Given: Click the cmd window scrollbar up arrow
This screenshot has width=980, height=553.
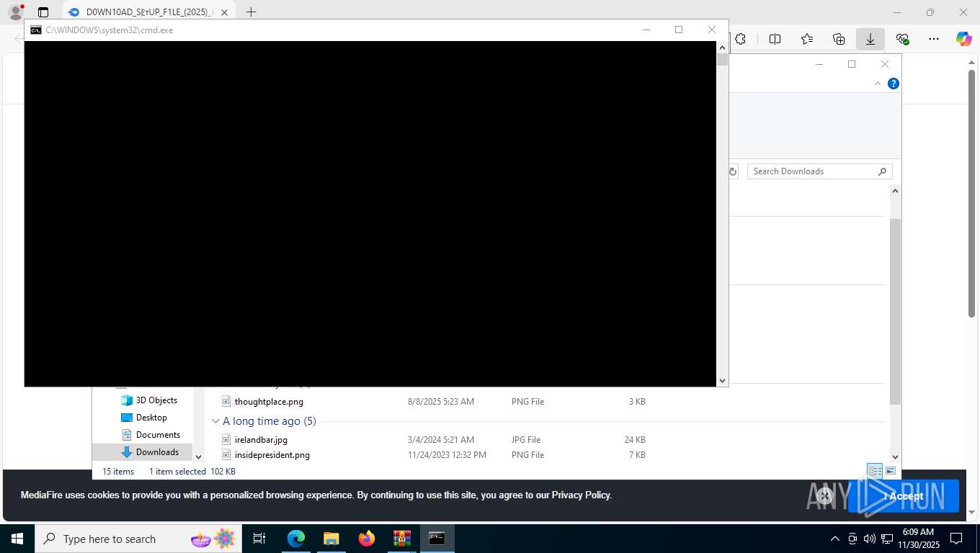Looking at the screenshot, I should [722, 48].
